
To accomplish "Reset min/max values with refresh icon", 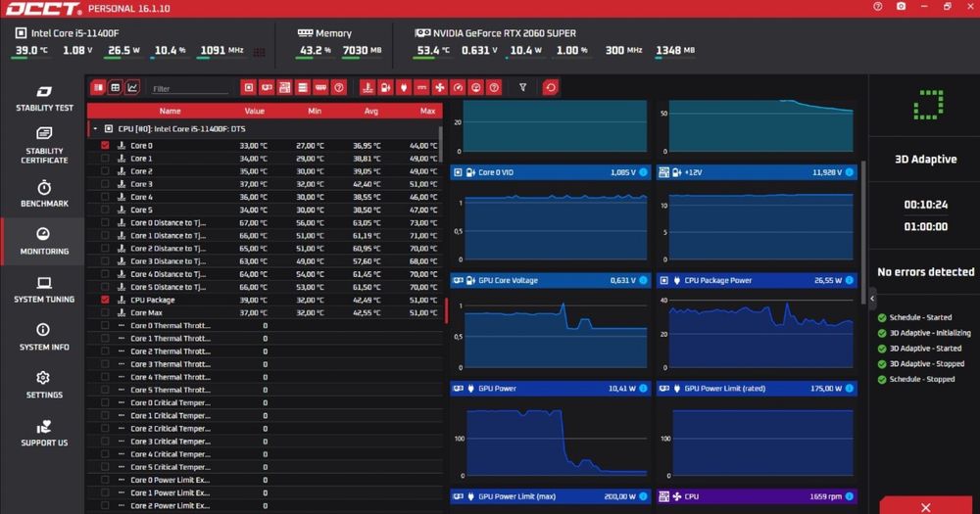I will coord(551,88).
